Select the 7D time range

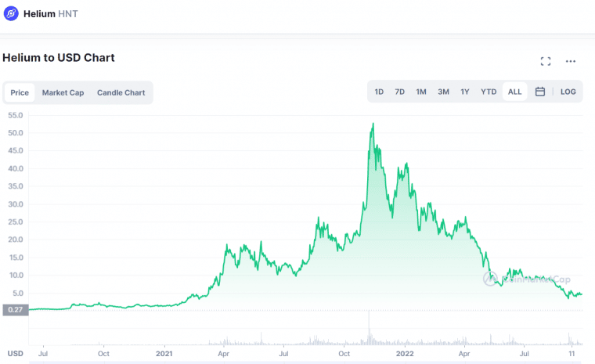pos(399,92)
